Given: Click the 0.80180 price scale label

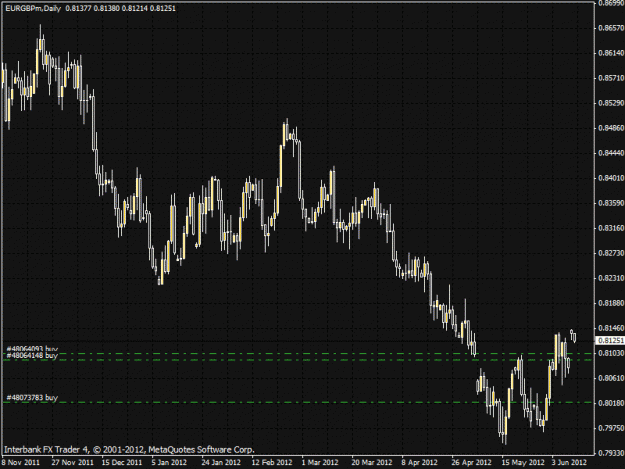Looking at the screenshot, I should coord(611,403).
